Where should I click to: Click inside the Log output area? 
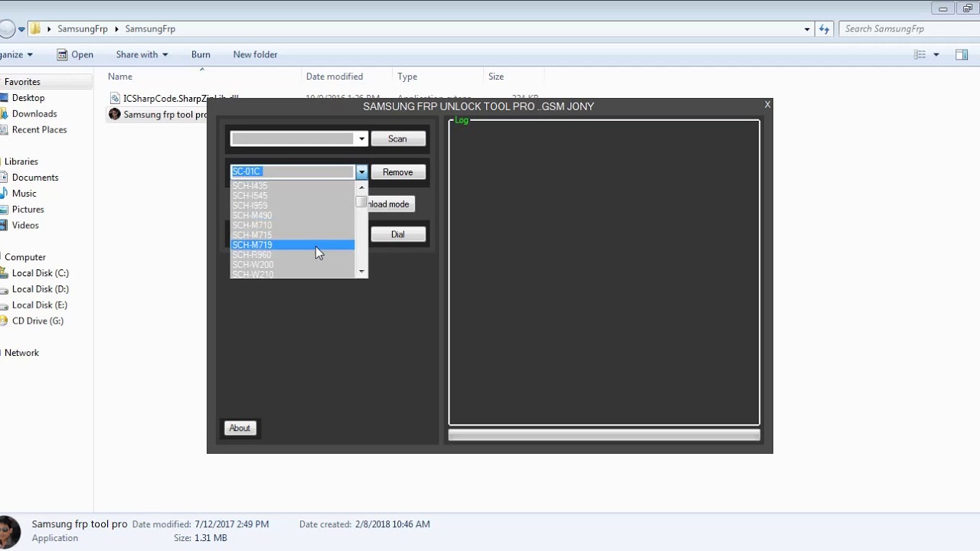pos(604,272)
